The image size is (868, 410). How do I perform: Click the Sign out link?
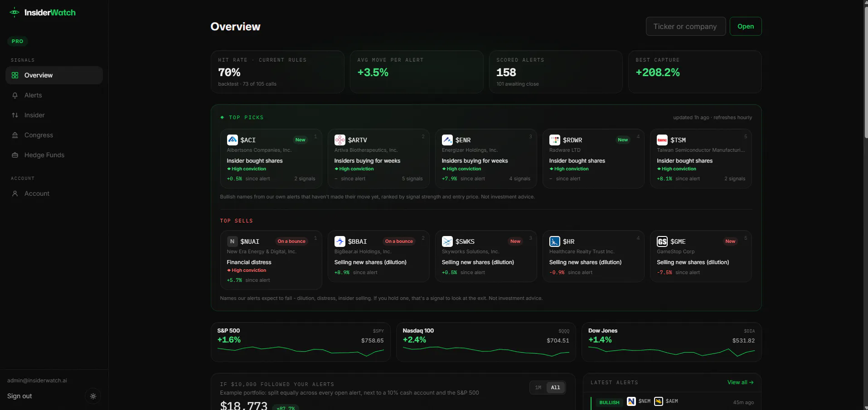point(19,396)
